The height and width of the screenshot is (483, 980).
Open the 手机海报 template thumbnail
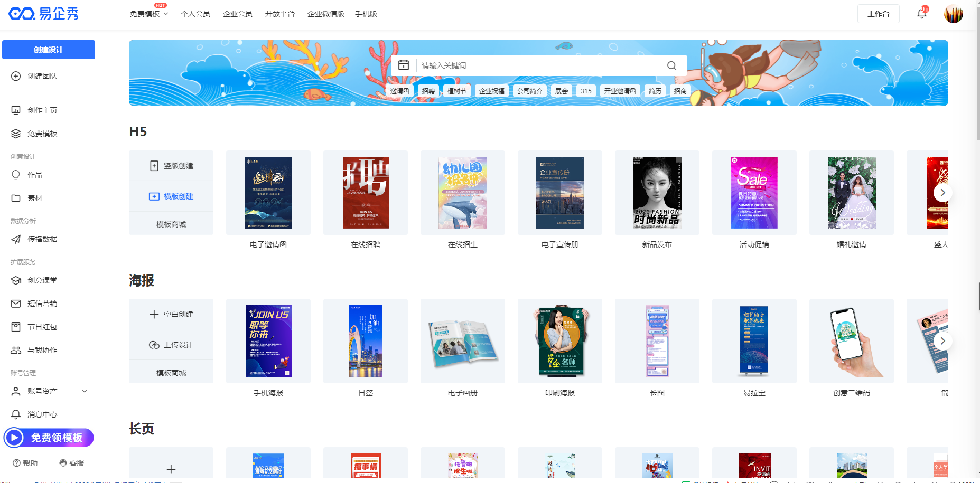[268, 341]
